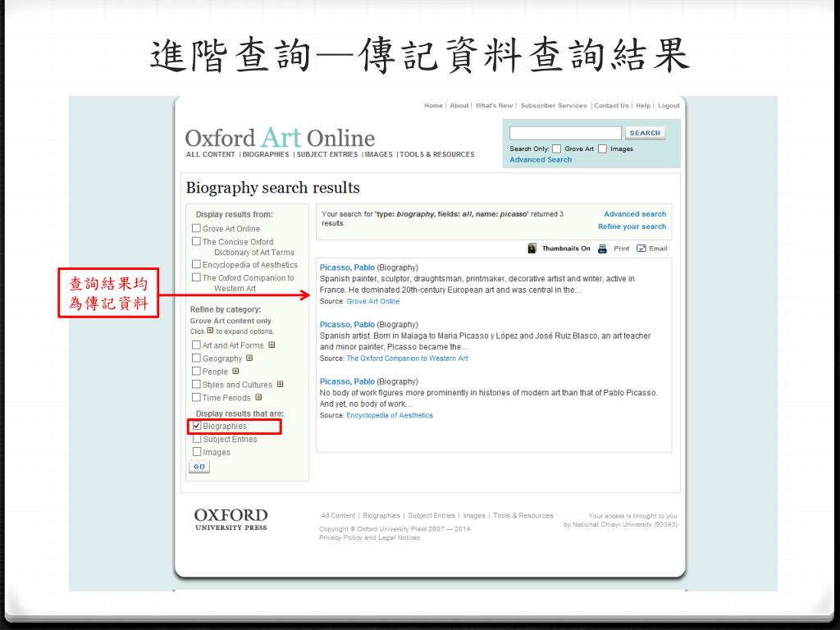This screenshot has height=630, width=840.
Task: Click the Print label in results toolbar
Action: point(622,249)
